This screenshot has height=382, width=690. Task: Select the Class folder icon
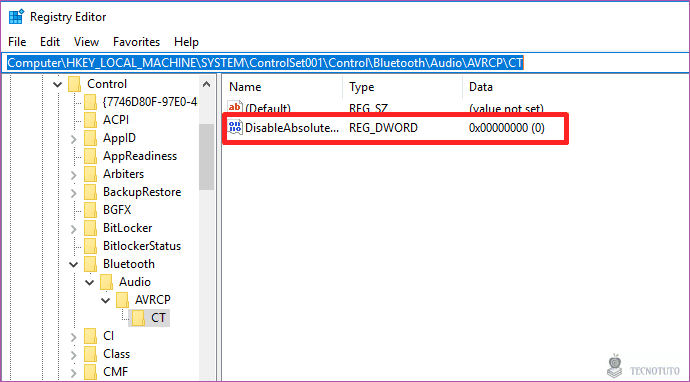tap(90, 354)
